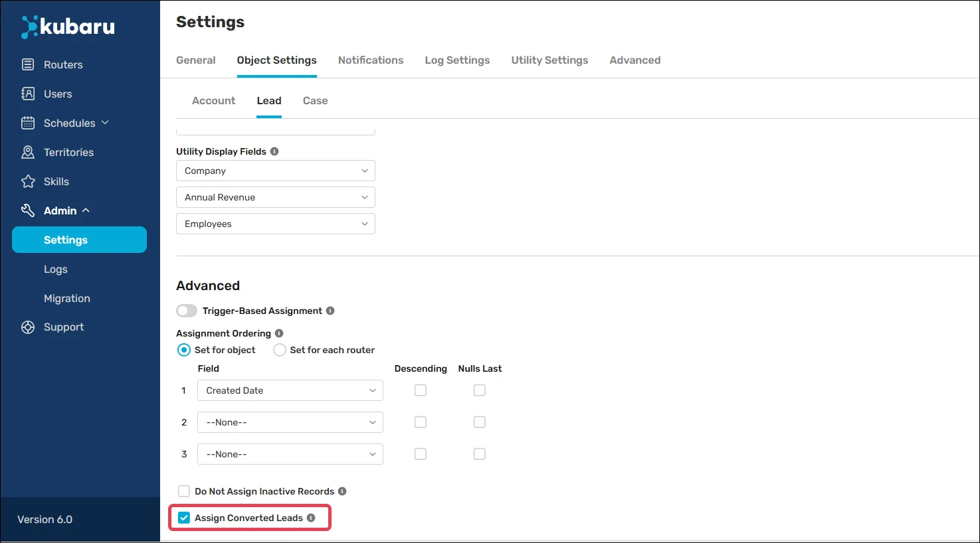Image resolution: width=980 pixels, height=543 pixels.
Task: Click the Users contact icon
Action: tap(28, 94)
